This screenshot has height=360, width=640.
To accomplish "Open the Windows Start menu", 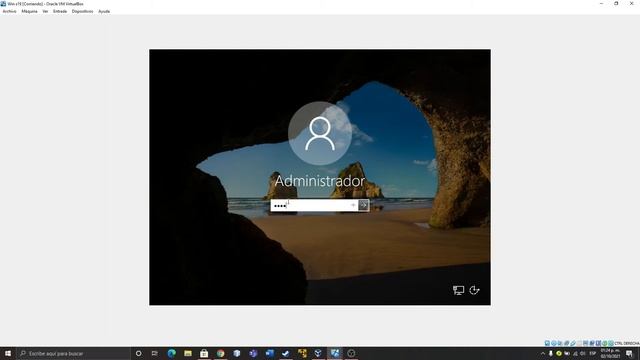I will (x=8, y=353).
